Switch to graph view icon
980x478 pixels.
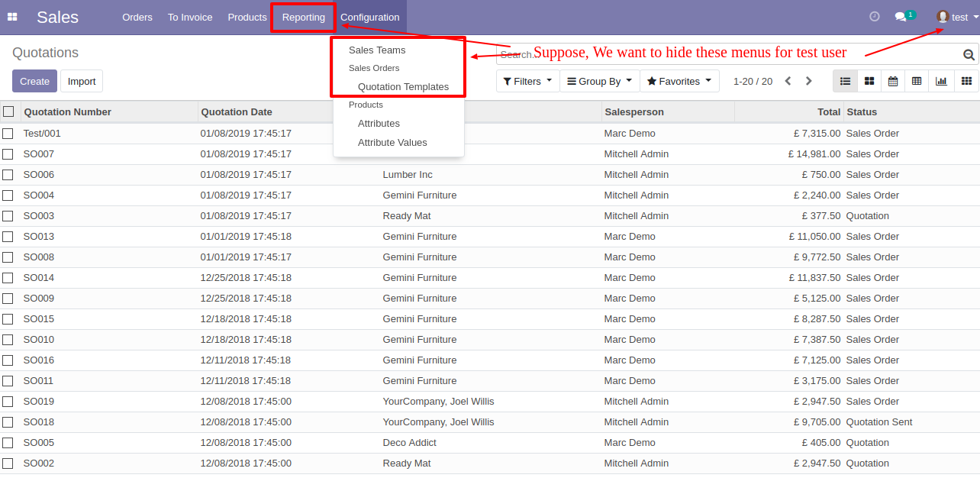(x=941, y=81)
